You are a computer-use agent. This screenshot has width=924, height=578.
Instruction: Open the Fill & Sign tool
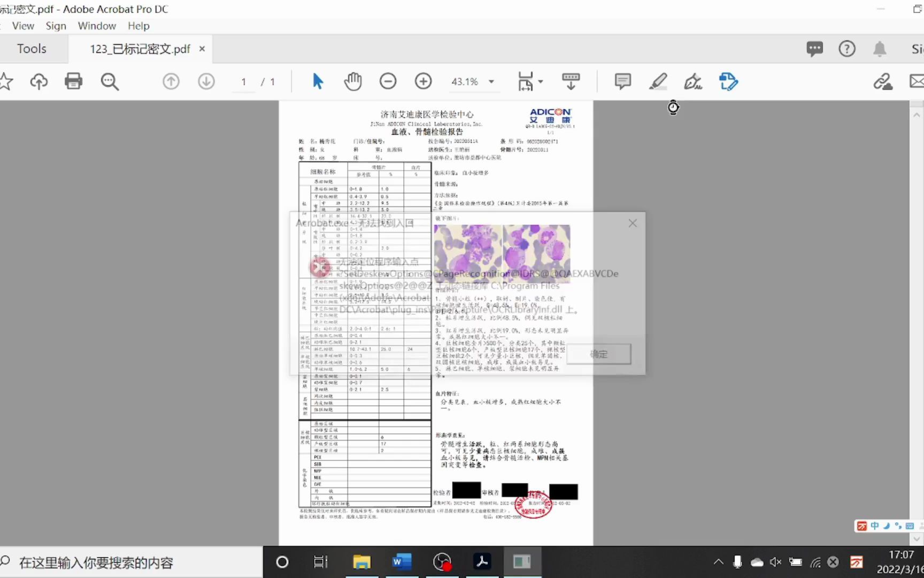click(x=692, y=81)
